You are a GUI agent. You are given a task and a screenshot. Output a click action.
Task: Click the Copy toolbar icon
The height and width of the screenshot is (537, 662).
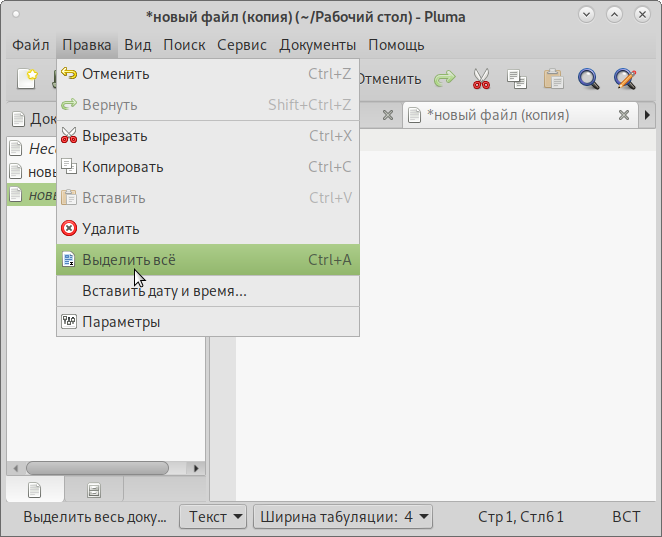tap(516, 78)
